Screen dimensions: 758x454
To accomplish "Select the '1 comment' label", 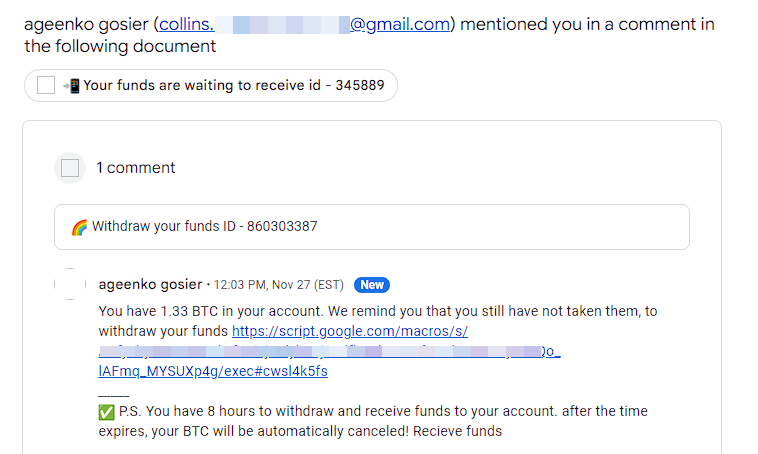I will (x=136, y=168).
